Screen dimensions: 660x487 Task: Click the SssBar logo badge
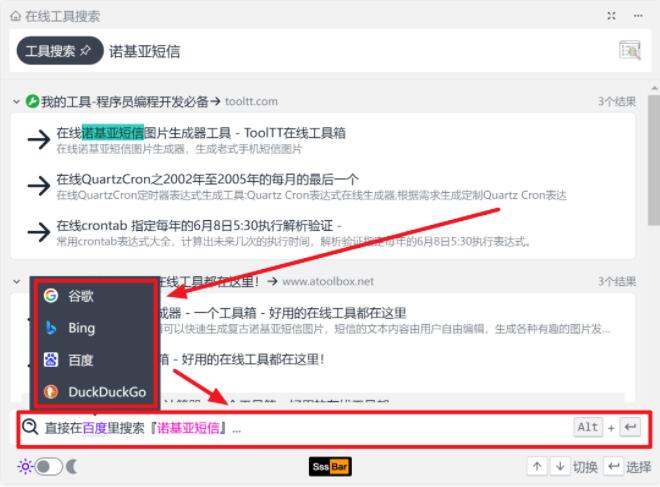[x=330, y=466]
